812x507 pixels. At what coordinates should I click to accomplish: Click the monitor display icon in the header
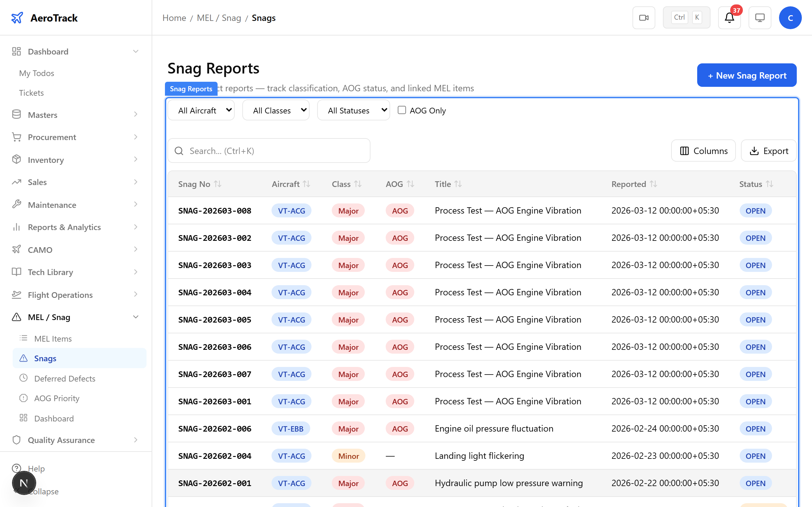pos(760,17)
